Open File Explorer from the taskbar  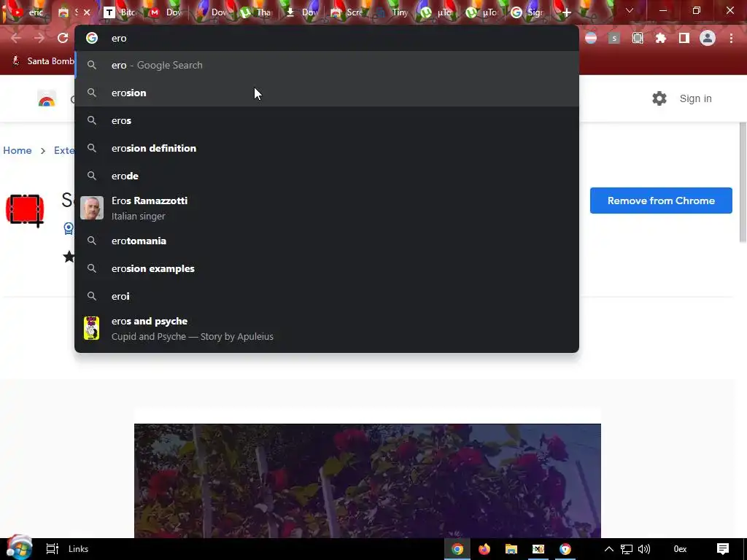511,549
